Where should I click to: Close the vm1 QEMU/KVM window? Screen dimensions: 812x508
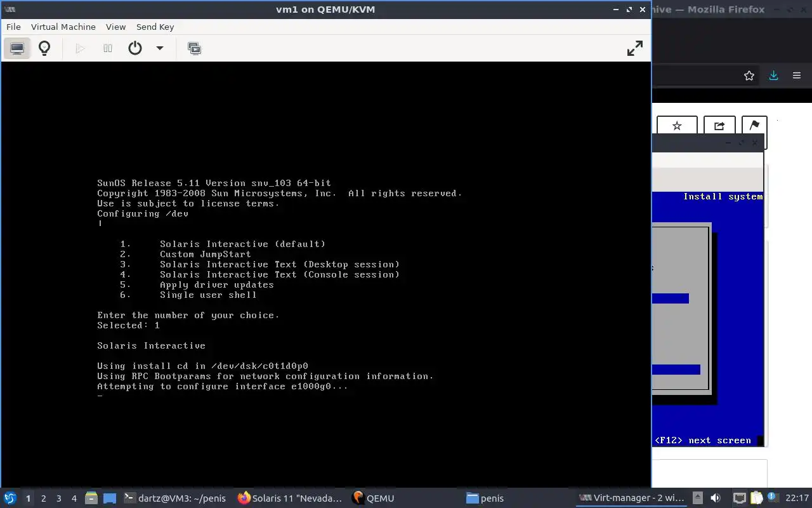pos(643,10)
